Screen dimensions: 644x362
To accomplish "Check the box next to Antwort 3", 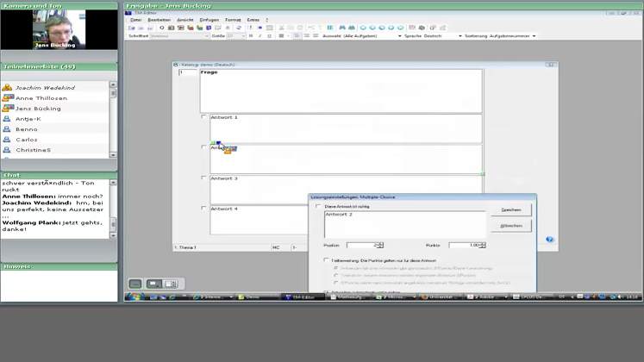I will (204, 178).
